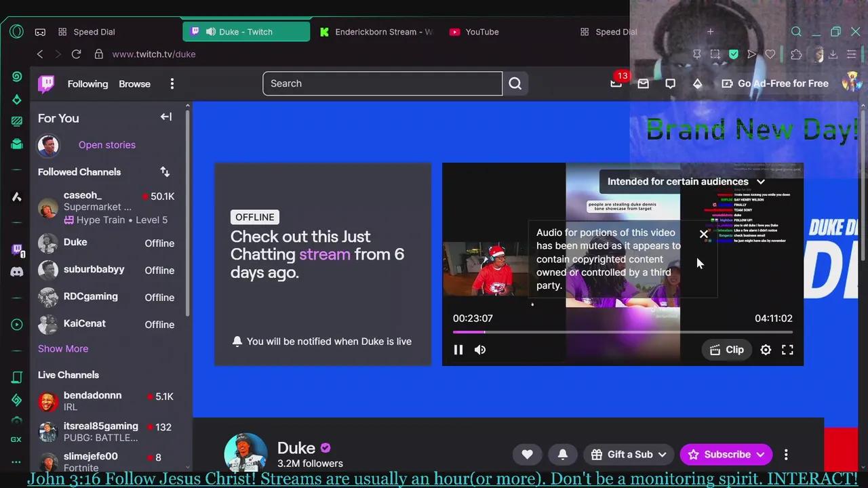Image resolution: width=868 pixels, height=488 pixels.
Task: Select the Duke - Twitch tab
Action: click(246, 32)
